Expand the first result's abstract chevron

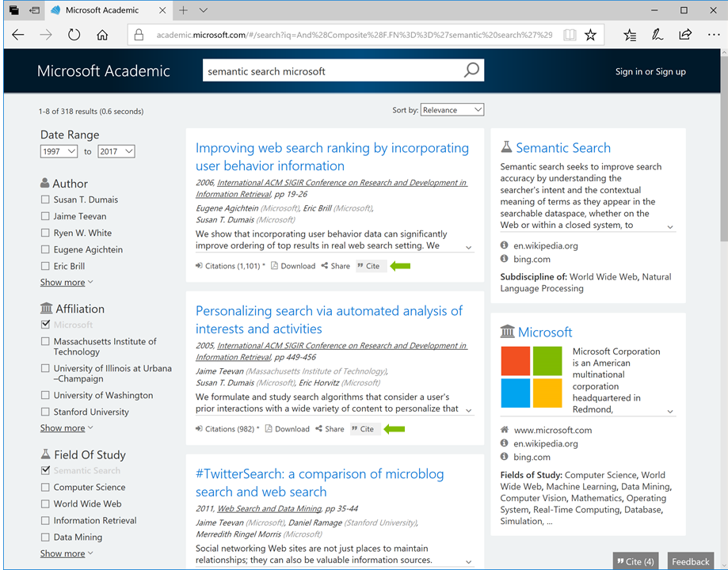[468, 247]
